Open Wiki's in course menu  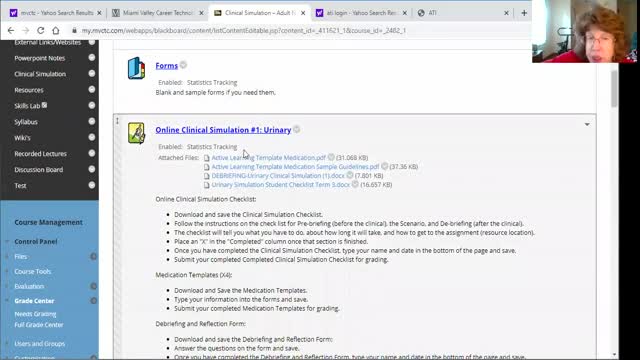point(22,138)
